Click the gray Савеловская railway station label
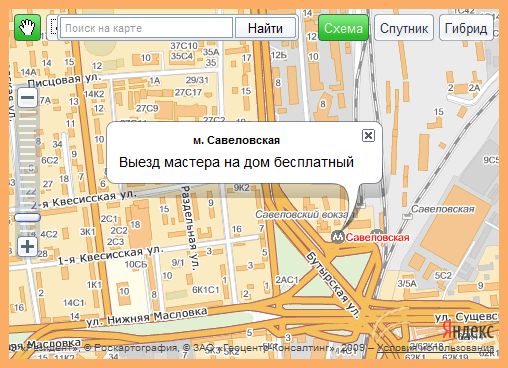508x368 pixels. [442, 209]
